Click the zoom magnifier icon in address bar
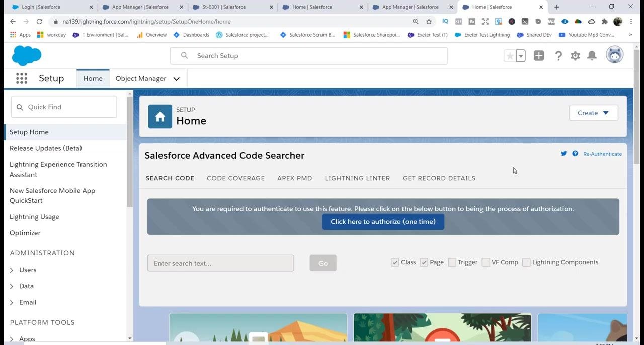The height and width of the screenshot is (345, 644). coord(416,22)
